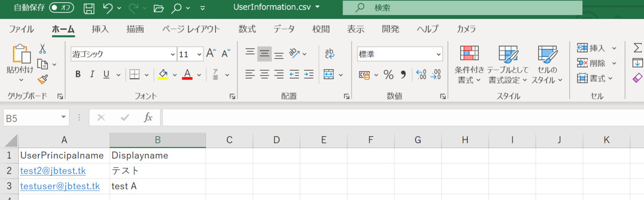Apply percent style
The height and width of the screenshot is (200, 644).
[x=389, y=74]
